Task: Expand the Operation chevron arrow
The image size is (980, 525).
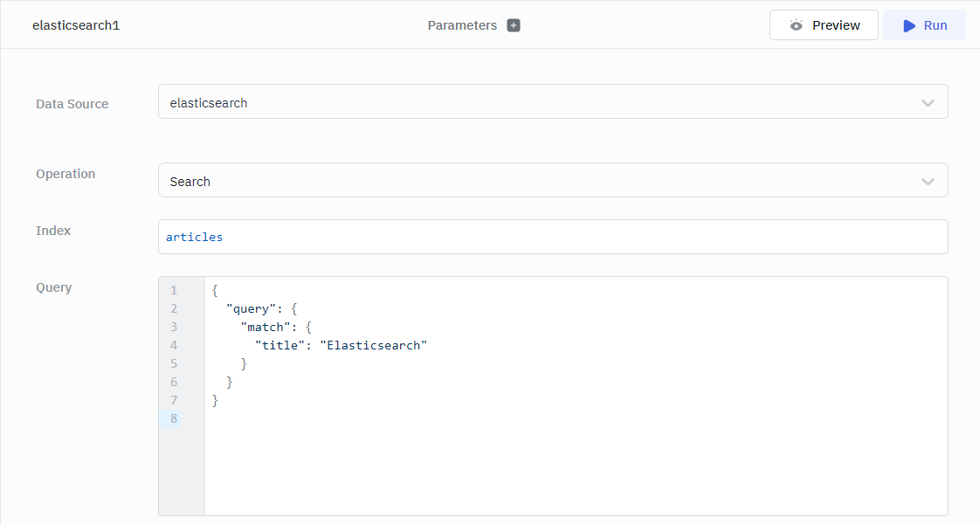Action: pyautogui.click(x=928, y=182)
